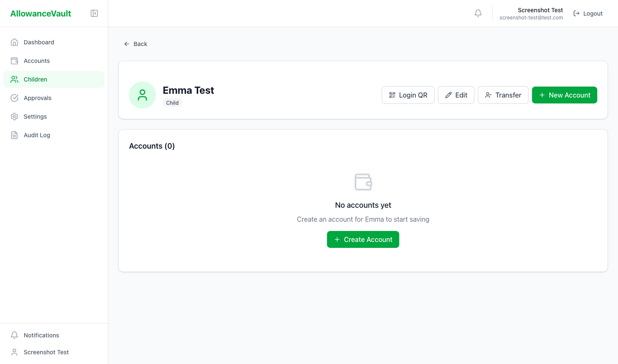The width and height of the screenshot is (618, 364).
Task: Click the AllowanceVault logo
Action: coord(41,14)
